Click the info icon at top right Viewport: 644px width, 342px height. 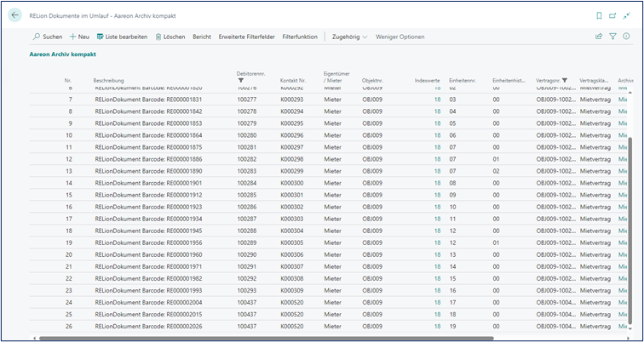(626, 37)
